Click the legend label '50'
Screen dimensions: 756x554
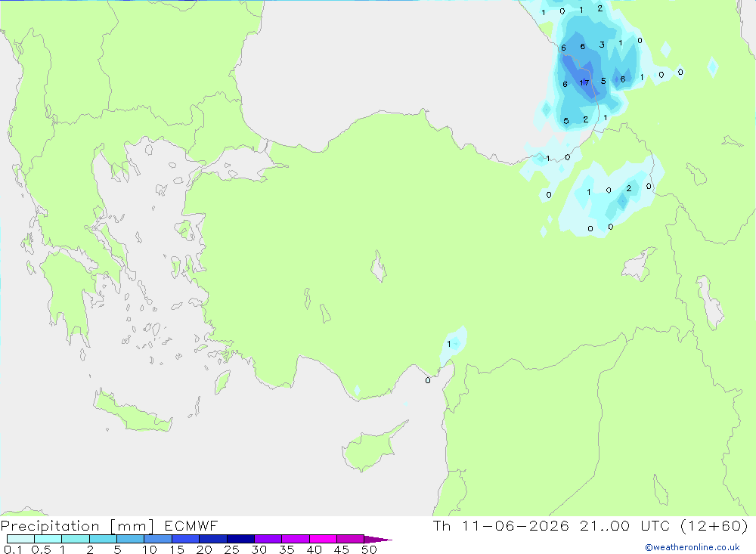point(370,549)
